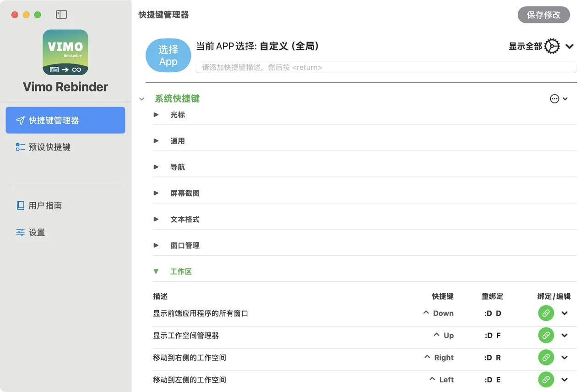Select row 显示前端应用程序的所有窗口
The image size is (586, 392).
pos(364,313)
